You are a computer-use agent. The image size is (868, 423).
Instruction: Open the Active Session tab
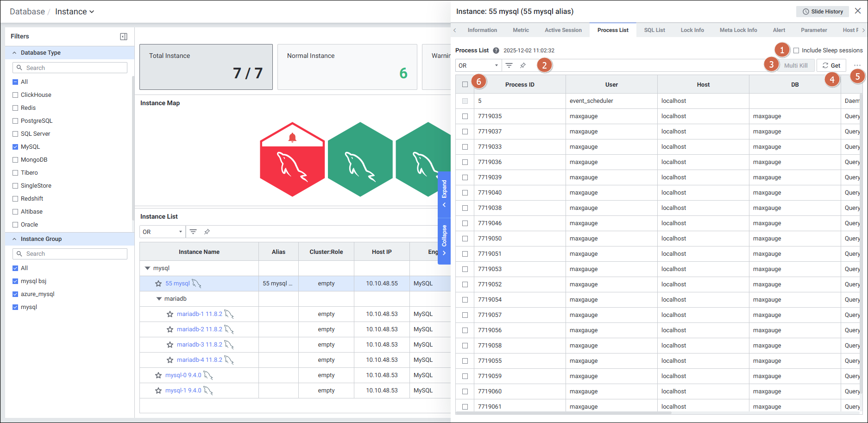[x=563, y=30]
